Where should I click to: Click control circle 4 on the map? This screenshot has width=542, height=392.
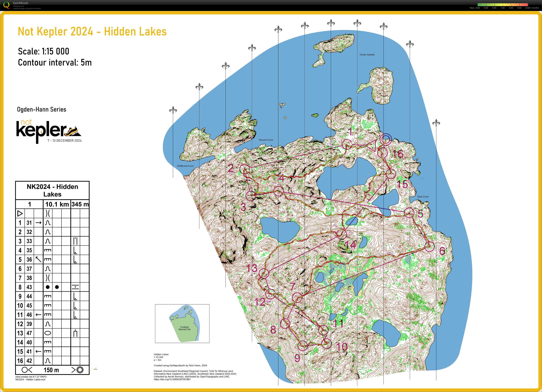[x=278, y=191]
